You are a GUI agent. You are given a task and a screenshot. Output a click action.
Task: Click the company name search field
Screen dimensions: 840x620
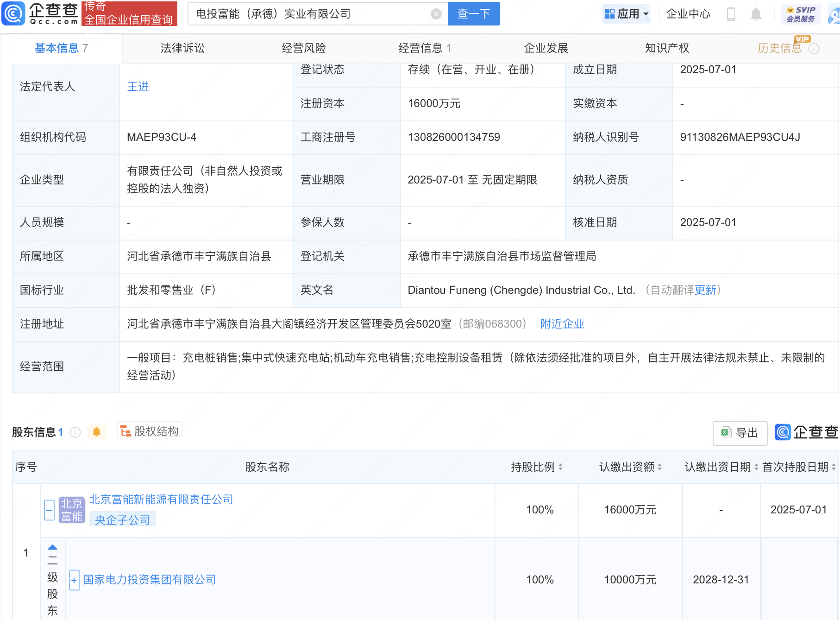[x=310, y=14]
